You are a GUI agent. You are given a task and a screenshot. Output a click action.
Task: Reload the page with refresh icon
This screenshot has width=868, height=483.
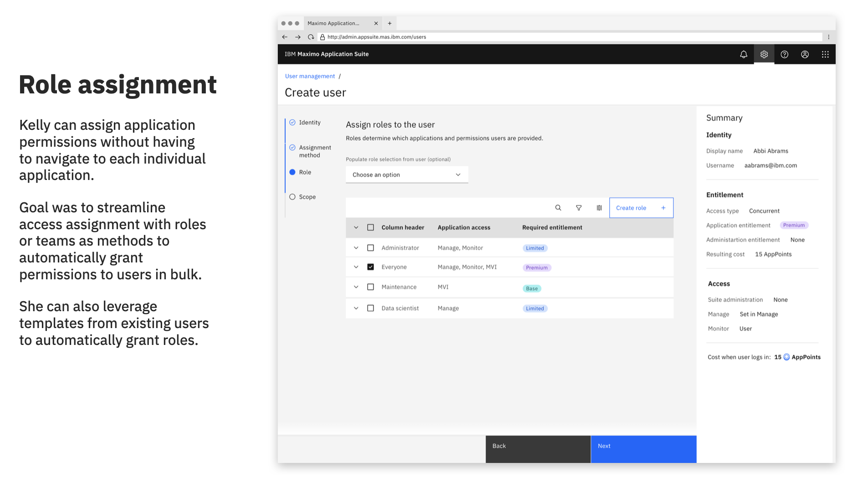(x=311, y=37)
